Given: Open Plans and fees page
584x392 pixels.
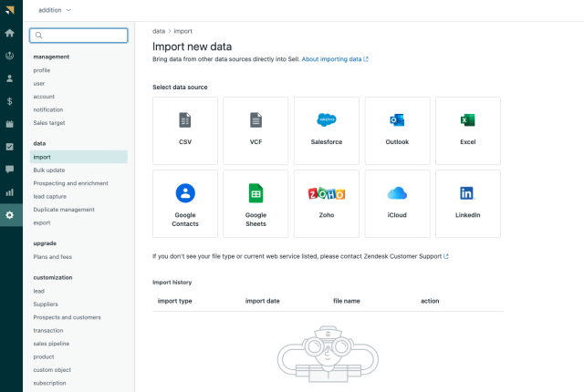Looking at the screenshot, I should point(53,256).
